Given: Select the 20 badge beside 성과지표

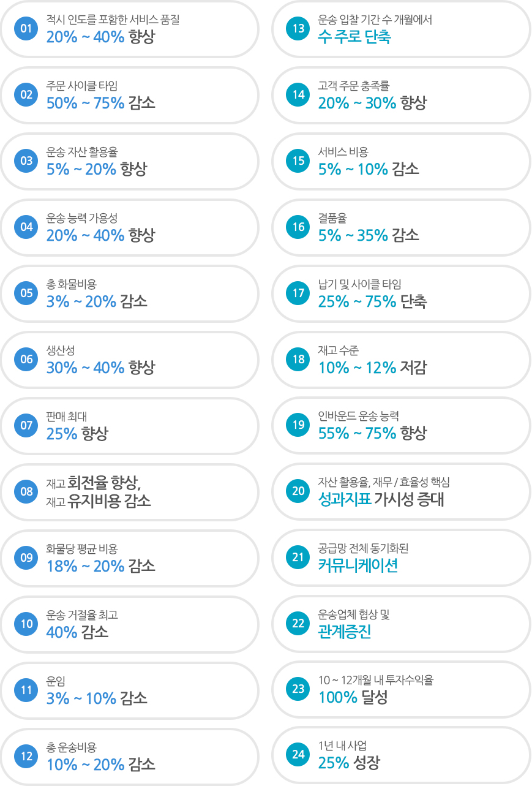Looking at the screenshot, I should [298, 491].
